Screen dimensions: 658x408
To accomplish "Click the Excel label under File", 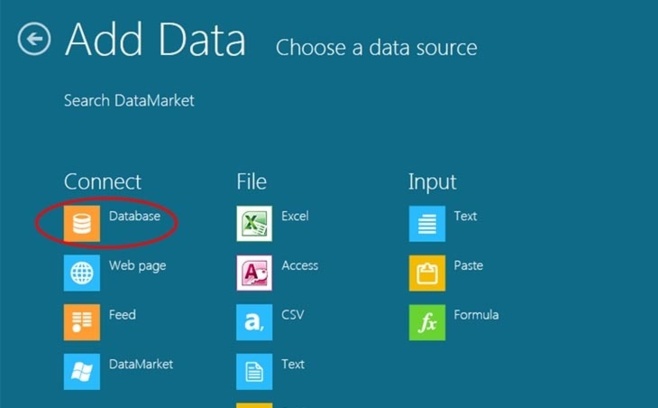I will click(x=295, y=216).
